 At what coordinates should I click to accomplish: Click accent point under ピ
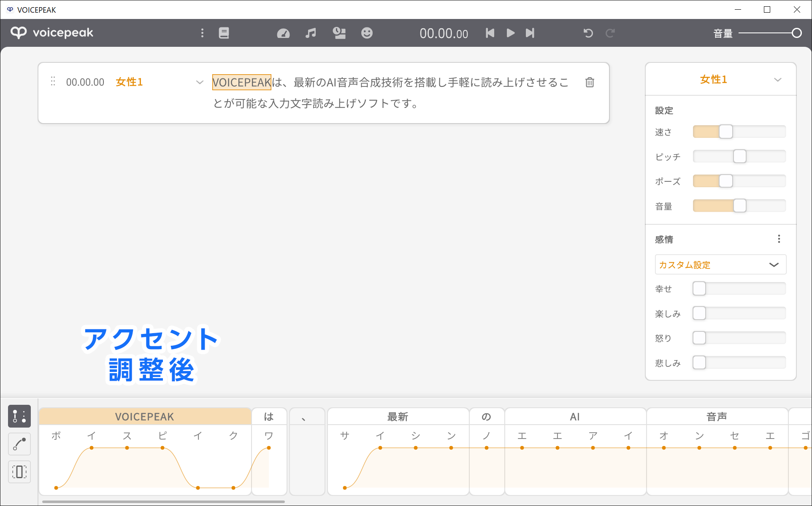click(162, 448)
